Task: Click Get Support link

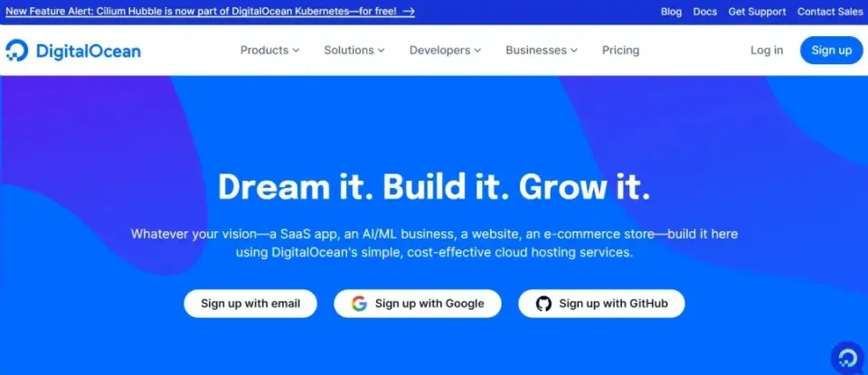Action: pos(757,12)
